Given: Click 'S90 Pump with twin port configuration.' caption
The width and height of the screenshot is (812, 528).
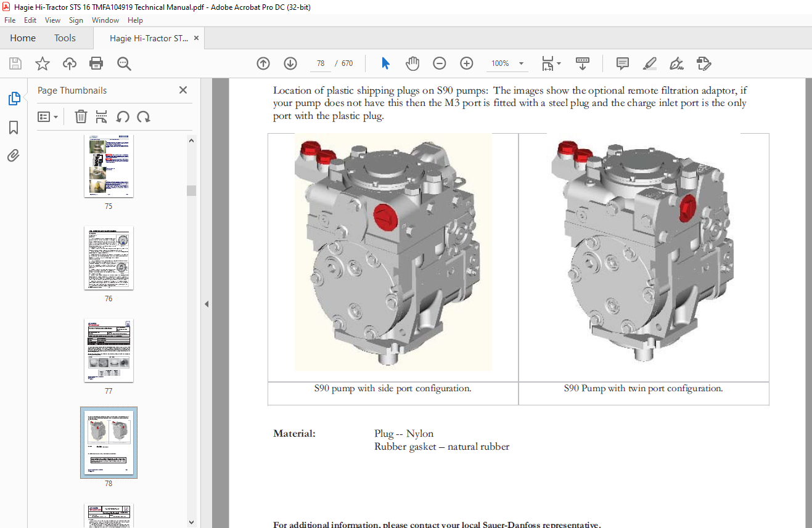Looking at the screenshot, I should pyautogui.click(x=643, y=389).
